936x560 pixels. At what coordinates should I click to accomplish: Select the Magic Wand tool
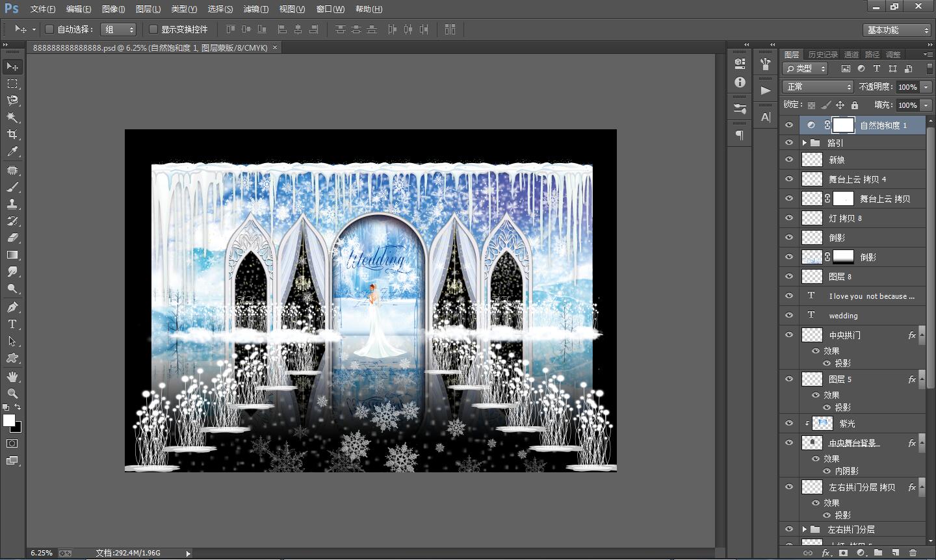point(12,117)
